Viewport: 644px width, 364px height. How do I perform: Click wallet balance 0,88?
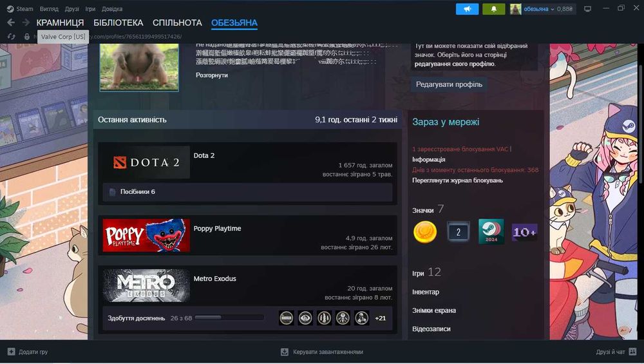tap(565, 9)
